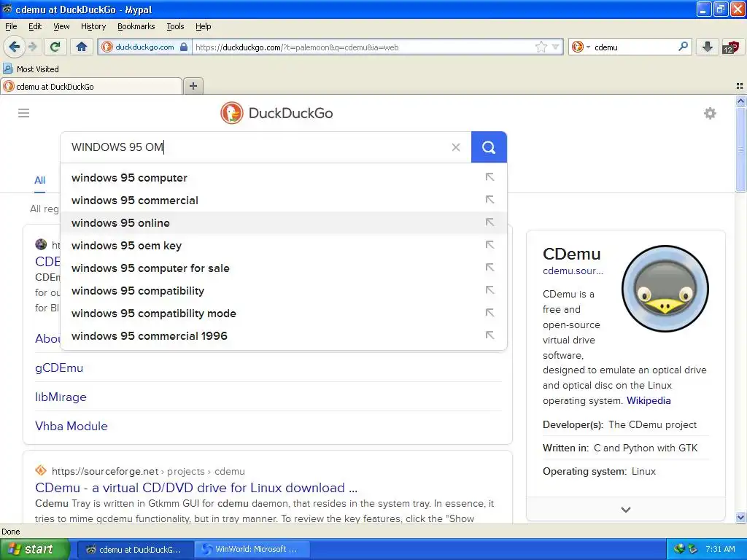Go back with the Back arrow button
This screenshot has width=747, height=560.
pyautogui.click(x=14, y=47)
